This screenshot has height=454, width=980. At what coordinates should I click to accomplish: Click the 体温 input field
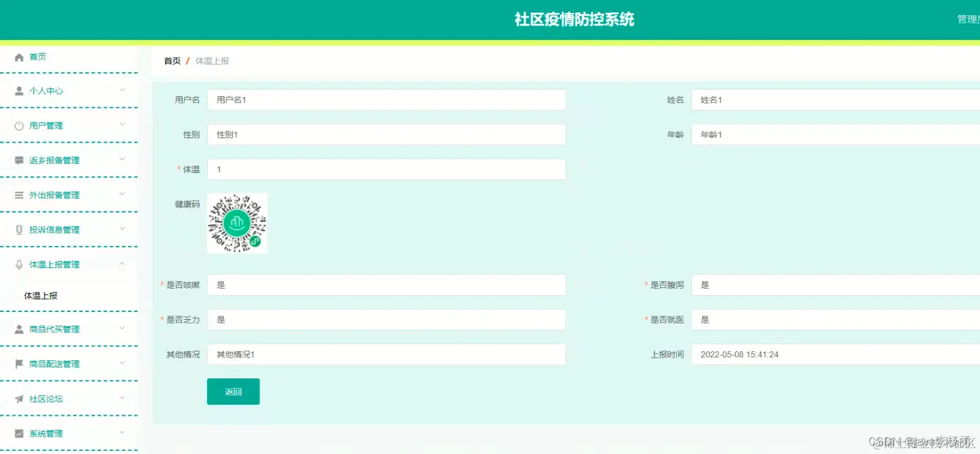point(386,170)
